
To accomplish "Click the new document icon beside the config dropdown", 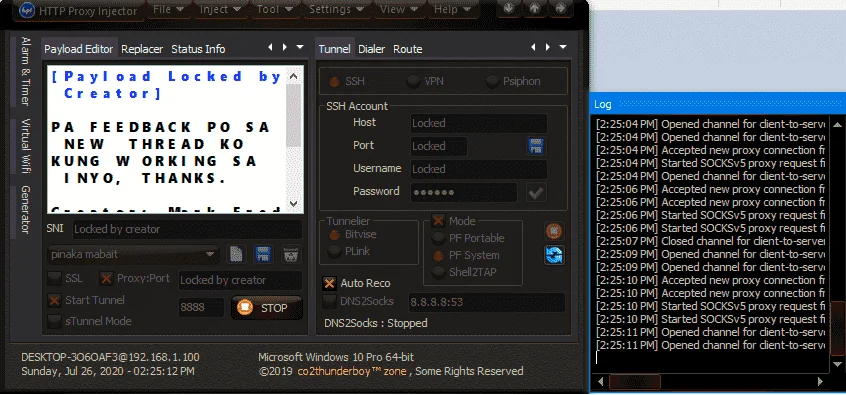I will (x=236, y=254).
